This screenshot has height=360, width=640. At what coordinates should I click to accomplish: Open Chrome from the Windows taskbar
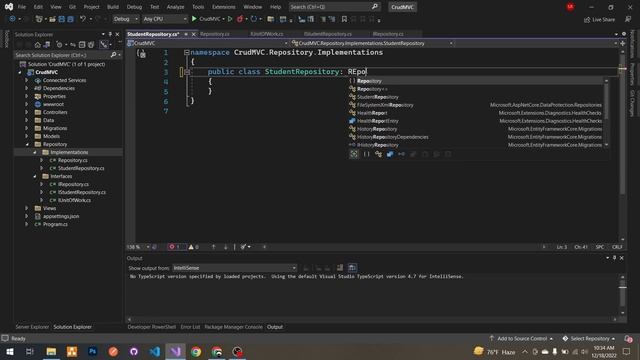coord(196,351)
